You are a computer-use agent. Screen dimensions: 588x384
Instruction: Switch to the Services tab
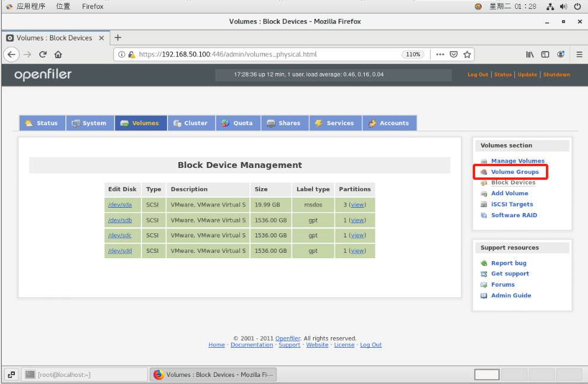pyautogui.click(x=336, y=123)
